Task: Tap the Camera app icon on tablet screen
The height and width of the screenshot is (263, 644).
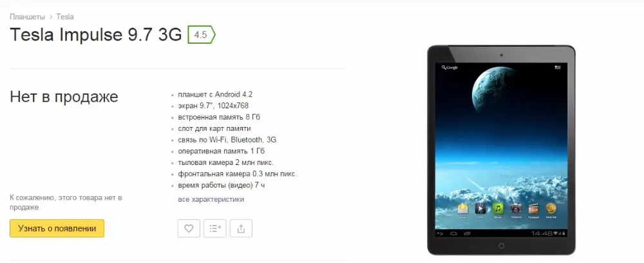Action: [x=515, y=209]
